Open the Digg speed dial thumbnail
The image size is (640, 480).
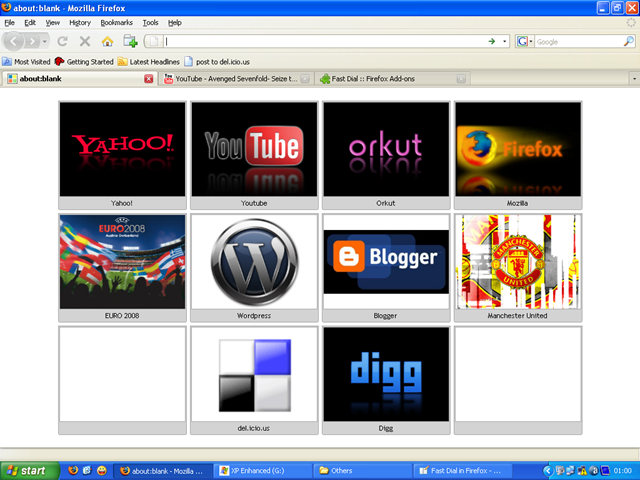[x=386, y=380]
